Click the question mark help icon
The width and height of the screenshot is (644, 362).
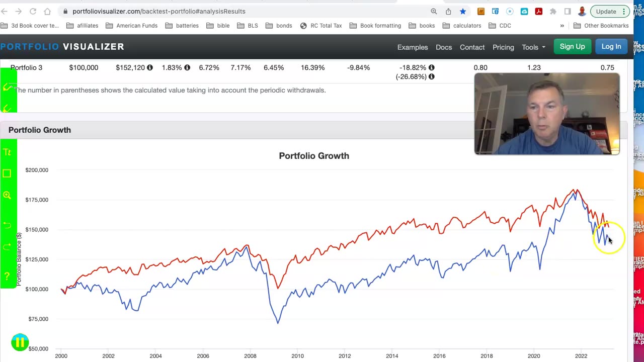[7, 276]
